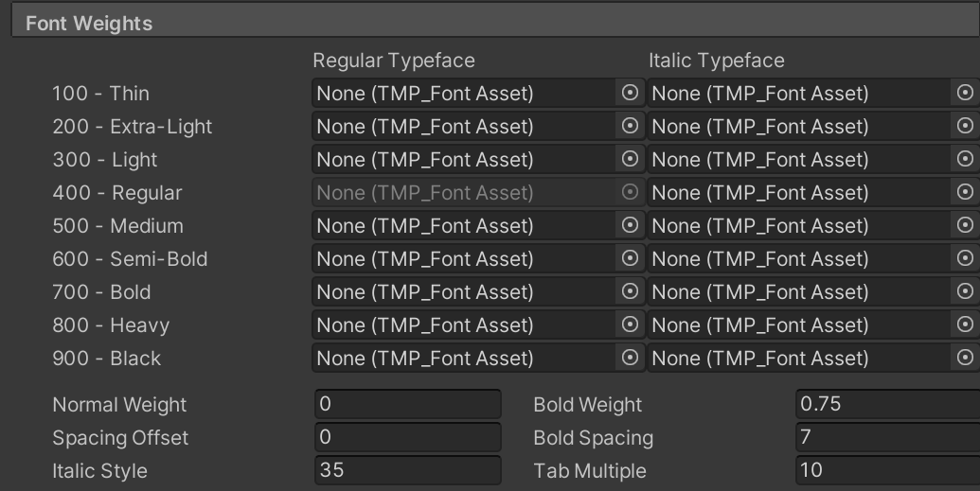
Task: Click the Italic Style value field
Action: (x=407, y=470)
